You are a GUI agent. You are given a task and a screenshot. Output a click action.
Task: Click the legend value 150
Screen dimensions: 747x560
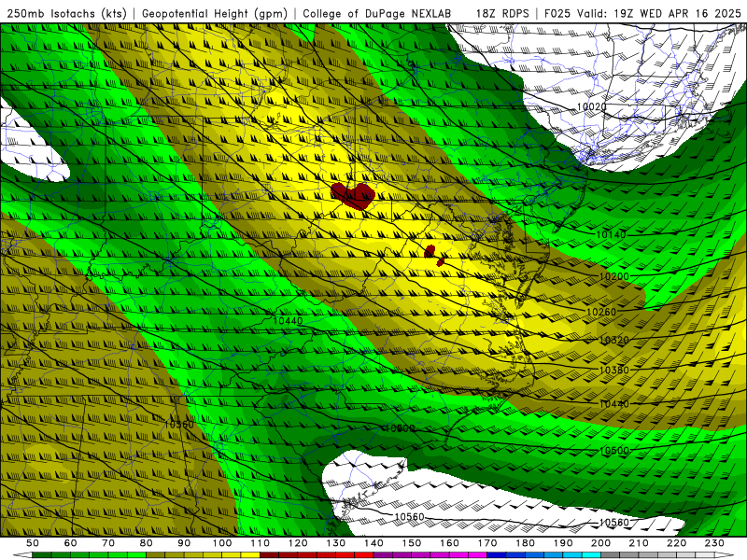click(412, 543)
